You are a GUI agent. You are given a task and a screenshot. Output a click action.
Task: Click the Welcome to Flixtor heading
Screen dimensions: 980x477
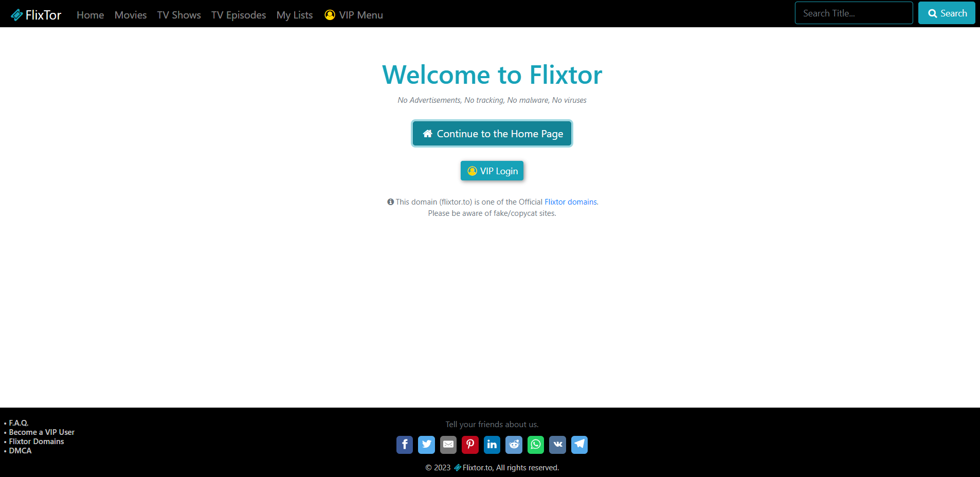point(492,75)
